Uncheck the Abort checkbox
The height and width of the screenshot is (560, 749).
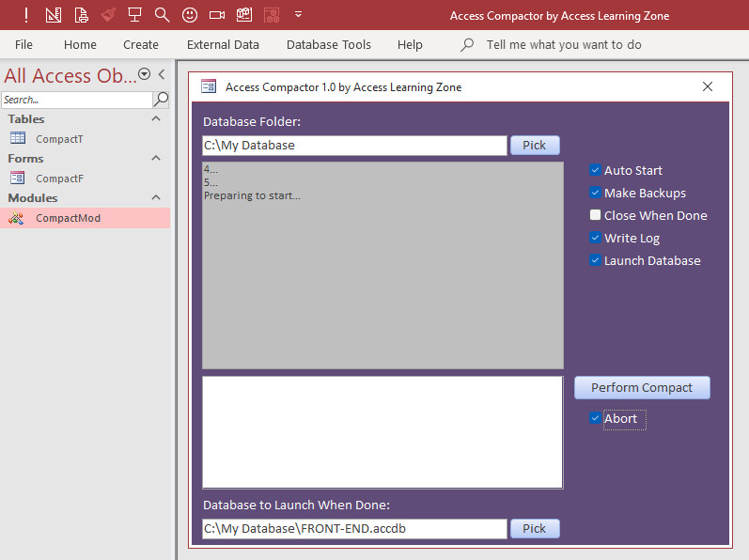tap(595, 419)
